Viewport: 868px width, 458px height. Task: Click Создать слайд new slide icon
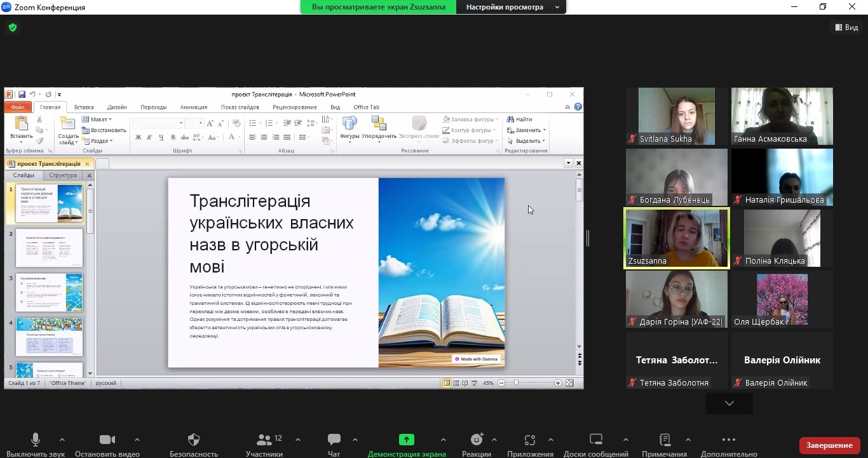pyautogui.click(x=67, y=123)
